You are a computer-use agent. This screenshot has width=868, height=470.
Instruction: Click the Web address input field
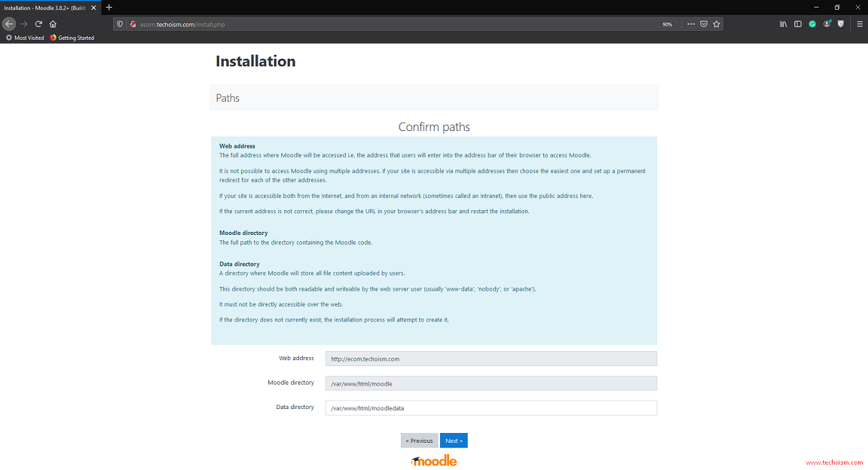pyautogui.click(x=491, y=359)
